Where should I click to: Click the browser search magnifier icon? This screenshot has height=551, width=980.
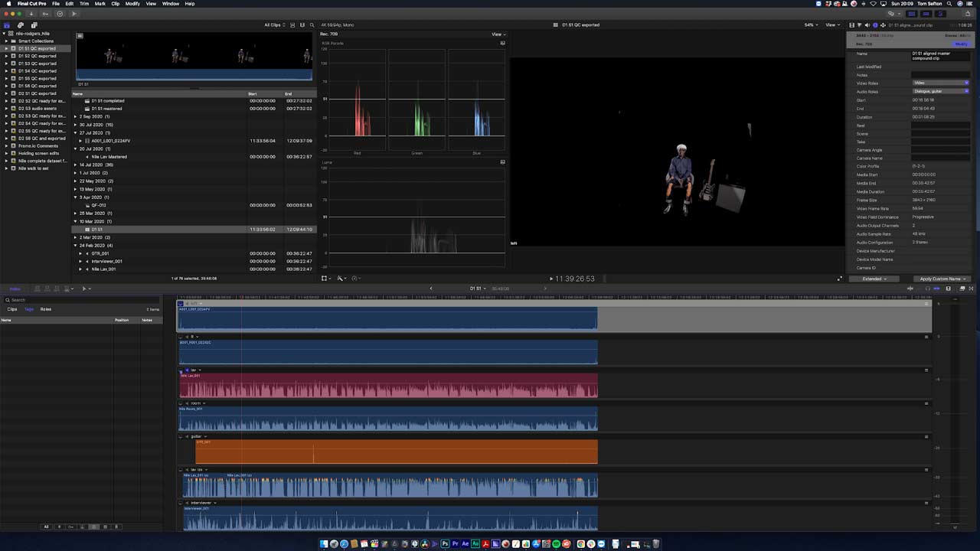[310, 25]
